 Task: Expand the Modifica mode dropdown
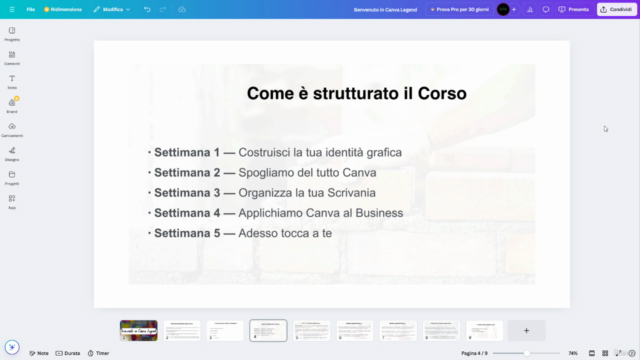click(111, 9)
